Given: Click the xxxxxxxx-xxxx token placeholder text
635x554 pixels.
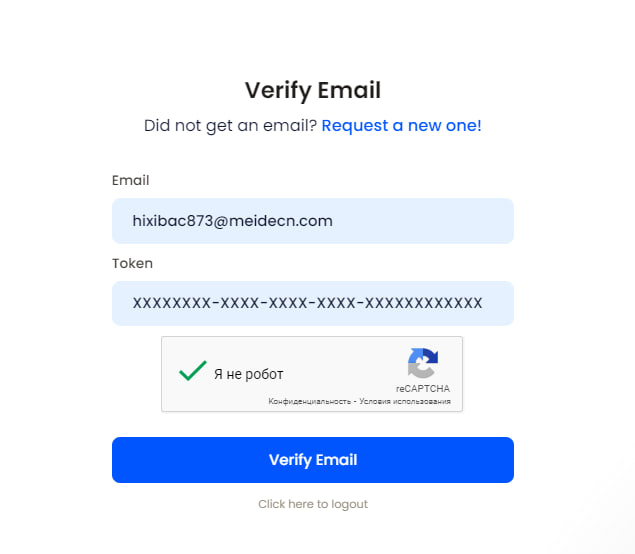Looking at the screenshot, I should click(307, 303).
